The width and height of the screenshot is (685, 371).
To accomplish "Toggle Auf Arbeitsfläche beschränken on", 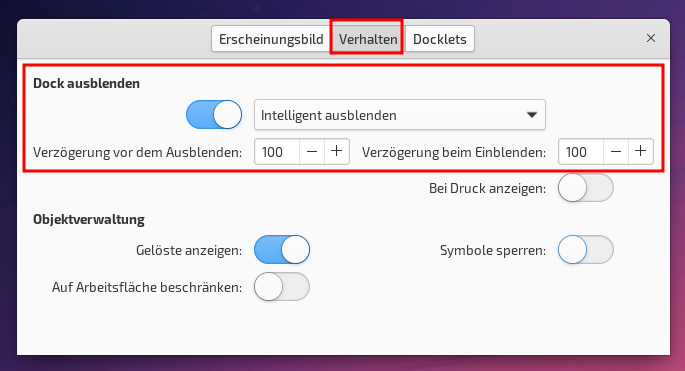I will (x=282, y=287).
